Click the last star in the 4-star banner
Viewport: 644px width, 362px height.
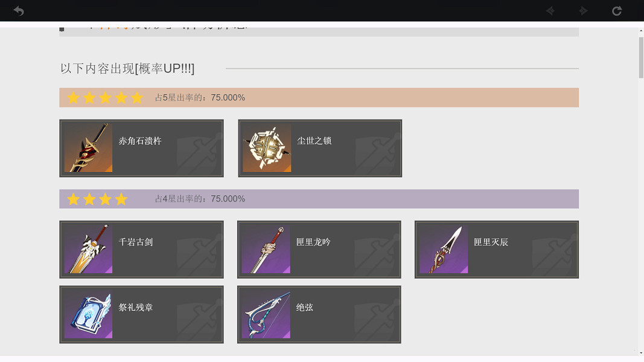(121, 198)
